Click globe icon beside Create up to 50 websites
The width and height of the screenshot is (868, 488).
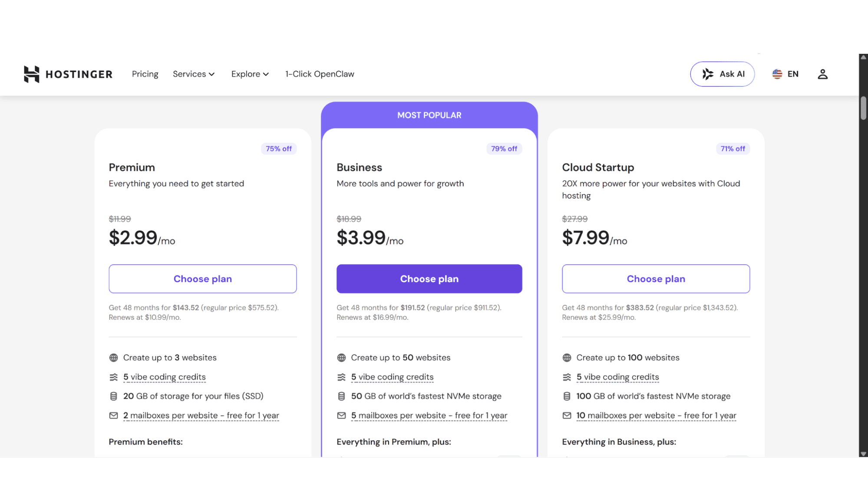click(x=341, y=358)
